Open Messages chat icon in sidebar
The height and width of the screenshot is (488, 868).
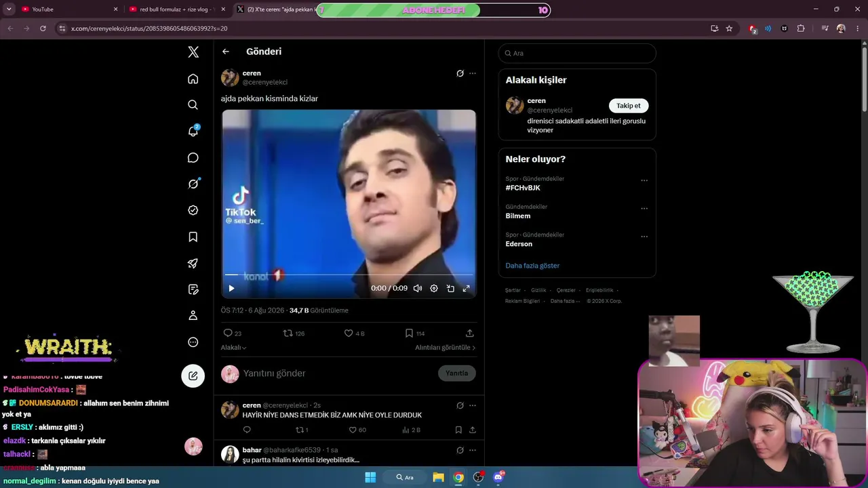pos(193,158)
